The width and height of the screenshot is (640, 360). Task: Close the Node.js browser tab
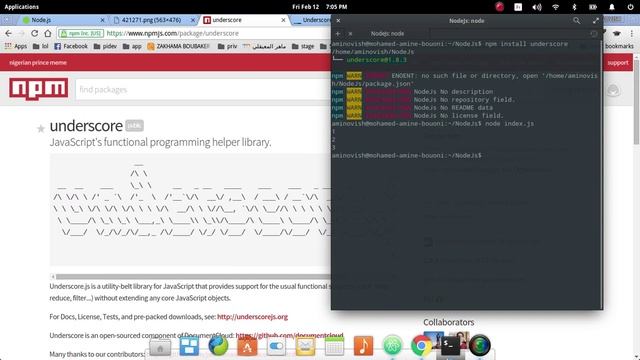coord(102,20)
